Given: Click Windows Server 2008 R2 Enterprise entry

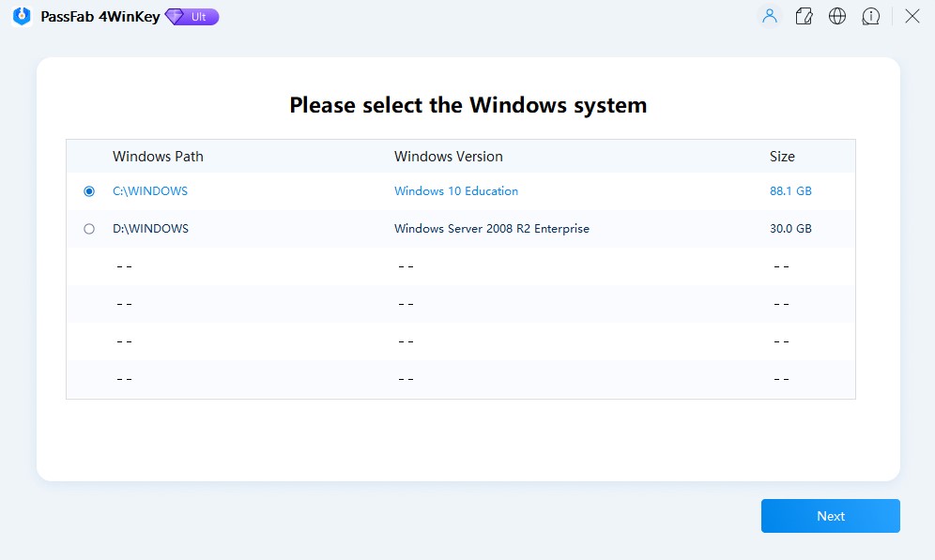Looking at the screenshot, I should [491, 229].
